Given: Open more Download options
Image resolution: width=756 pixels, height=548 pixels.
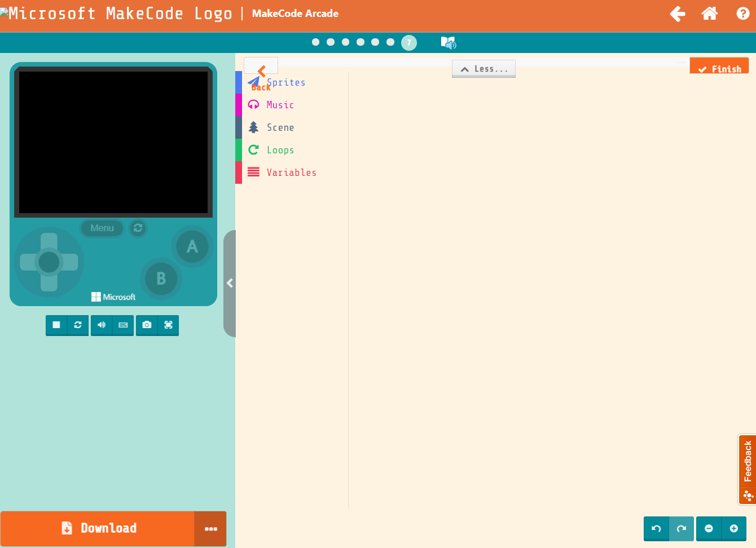Looking at the screenshot, I should click(x=211, y=529).
